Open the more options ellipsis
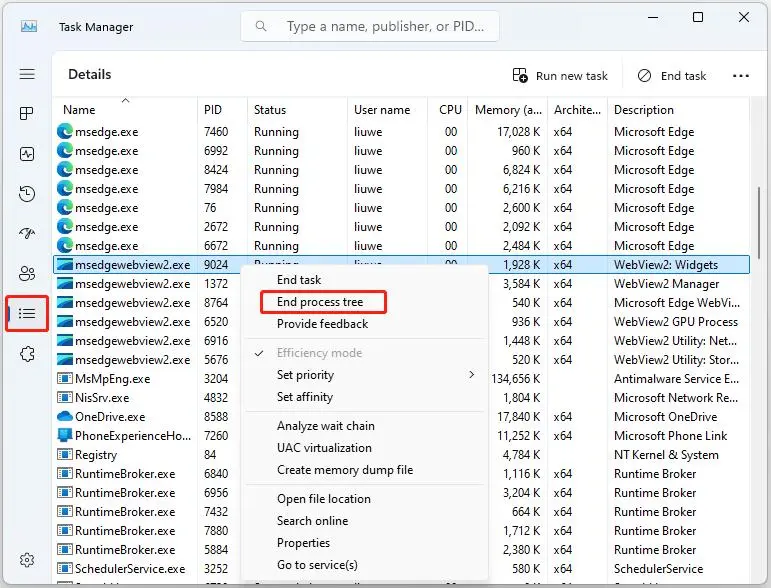The height and width of the screenshot is (588, 771). (741, 76)
